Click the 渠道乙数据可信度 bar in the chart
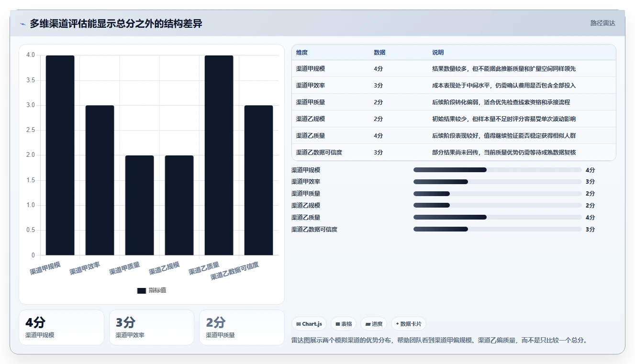The height and width of the screenshot is (364, 635). coord(259,180)
